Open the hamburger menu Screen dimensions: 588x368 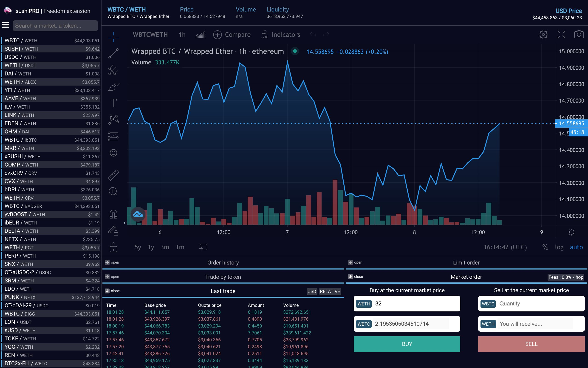coord(6,25)
